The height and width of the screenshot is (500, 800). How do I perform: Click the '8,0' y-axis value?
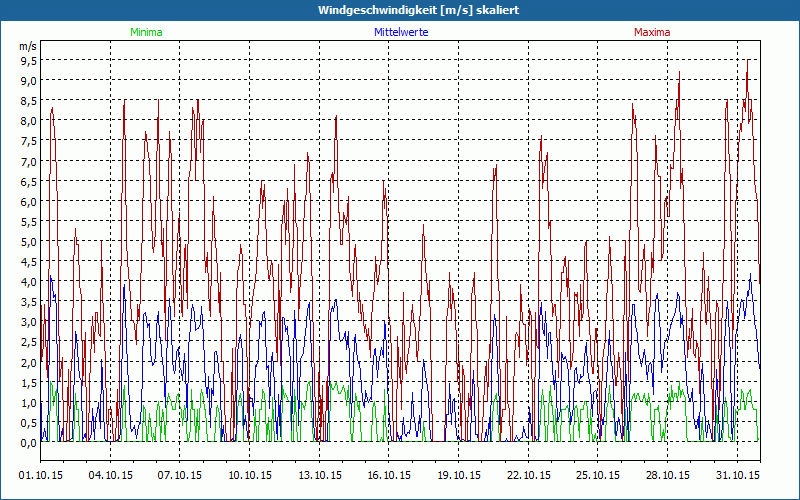coord(29,121)
